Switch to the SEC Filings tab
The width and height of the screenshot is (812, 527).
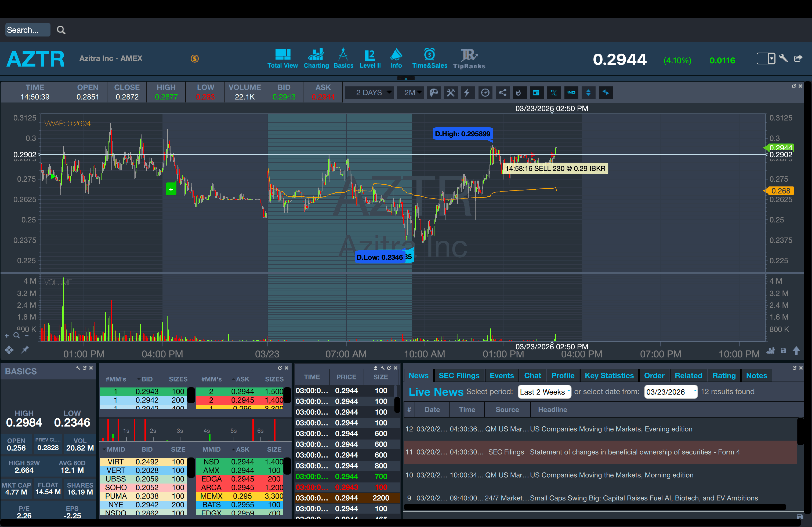click(x=459, y=376)
